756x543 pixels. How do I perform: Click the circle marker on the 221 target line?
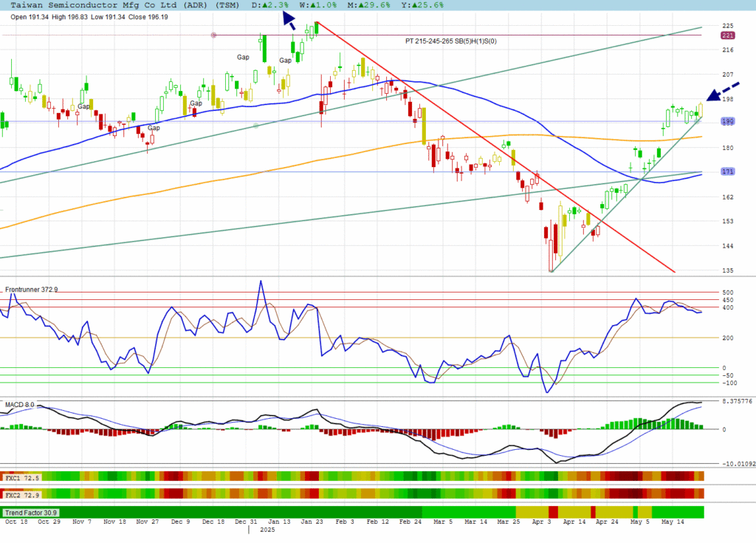click(x=213, y=35)
